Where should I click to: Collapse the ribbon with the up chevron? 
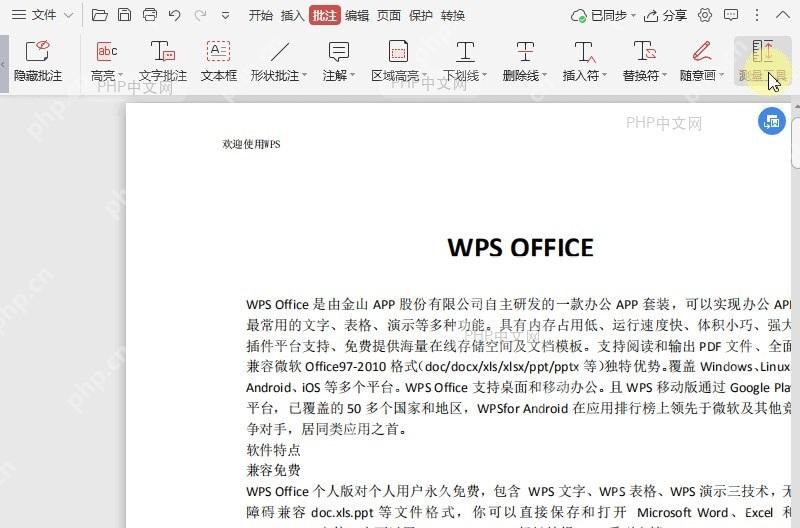point(783,15)
